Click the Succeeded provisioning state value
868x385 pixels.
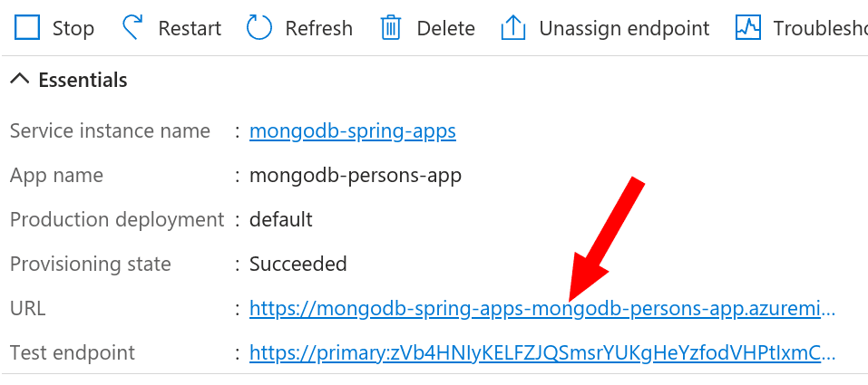click(x=298, y=265)
